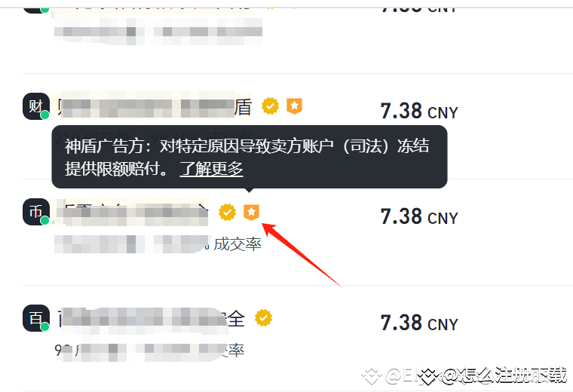Click the green online dot on the 财 avatar
Viewport: 573px width, 392px height.
[x=44, y=115]
